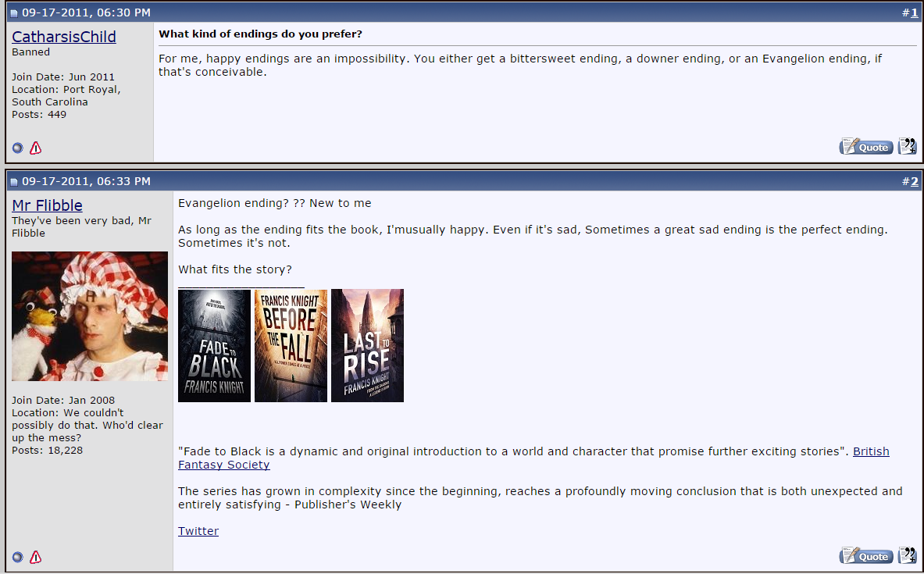This screenshot has width=924, height=574.
Task: Click the 'Posts: 18,228' text
Action: click(x=47, y=451)
